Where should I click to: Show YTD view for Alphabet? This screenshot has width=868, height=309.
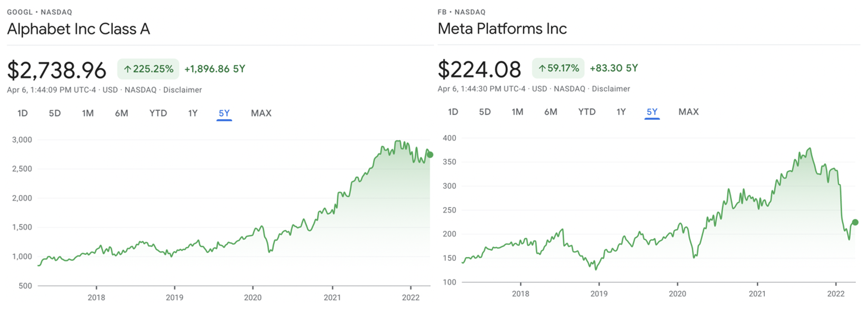point(158,113)
